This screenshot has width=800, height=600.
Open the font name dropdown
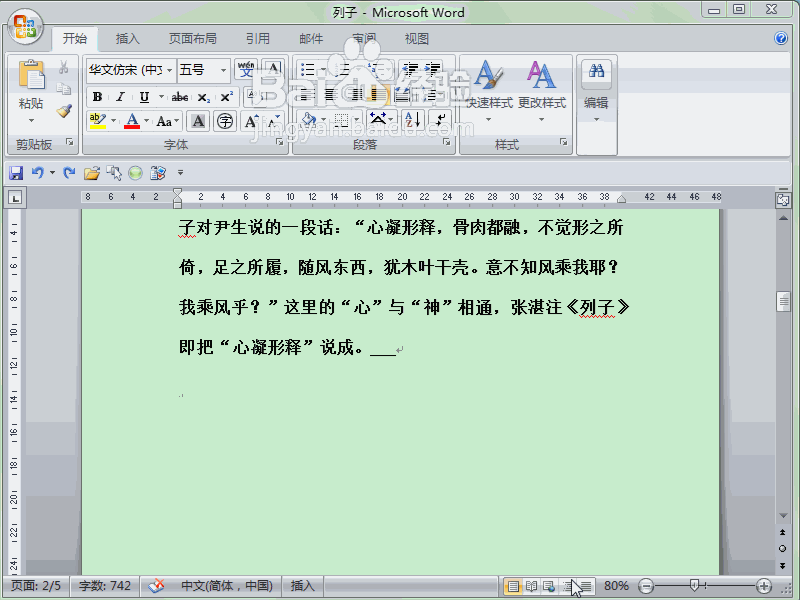168,70
